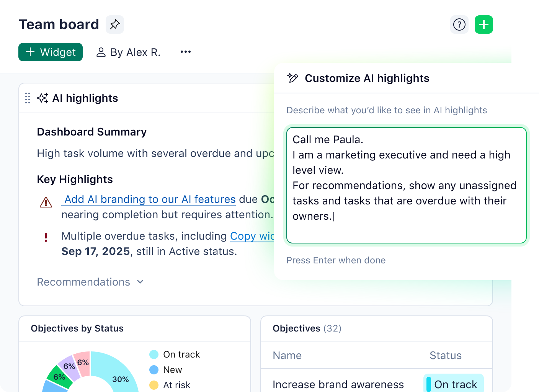Viewport: 539px width, 392px height.
Task: Click the green plus icon at top right
Action: 483,24
